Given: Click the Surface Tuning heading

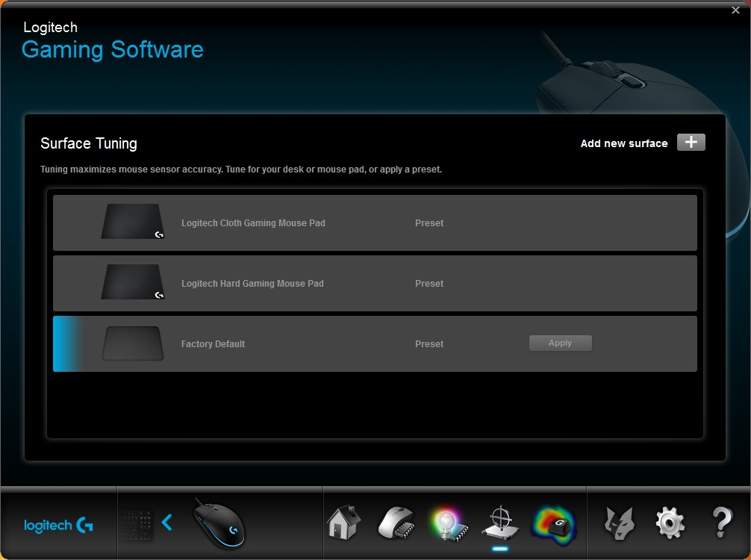Looking at the screenshot, I should [x=89, y=143].
